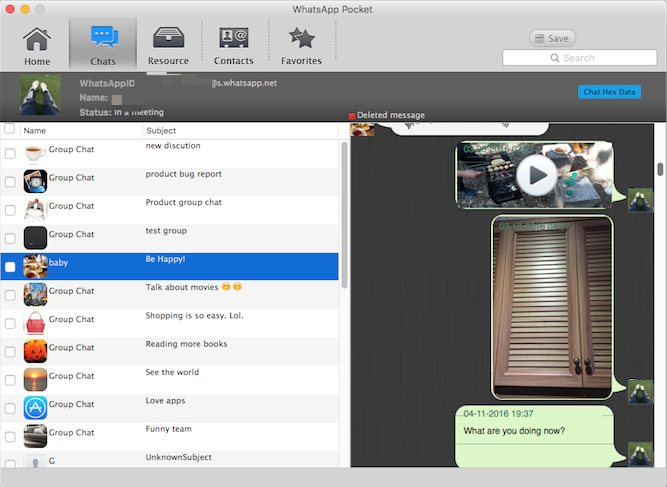This screenshot has height=487, width=667.
Task: Click the Save button
Action: (x=552, y=38)
